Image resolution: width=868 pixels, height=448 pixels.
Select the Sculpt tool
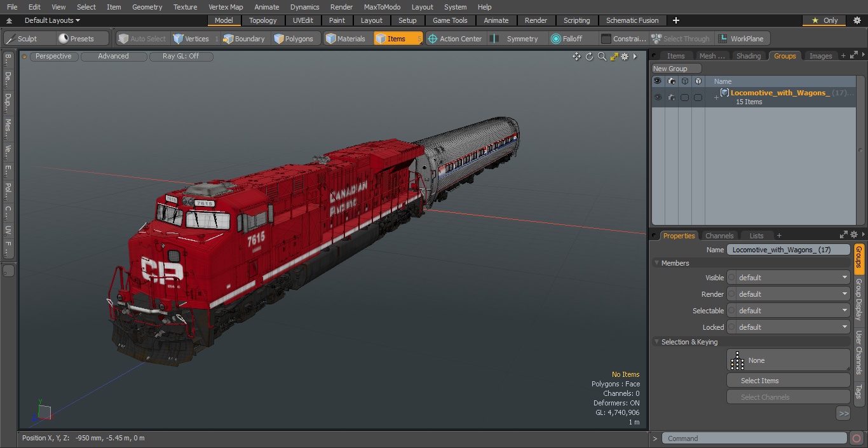29,39
